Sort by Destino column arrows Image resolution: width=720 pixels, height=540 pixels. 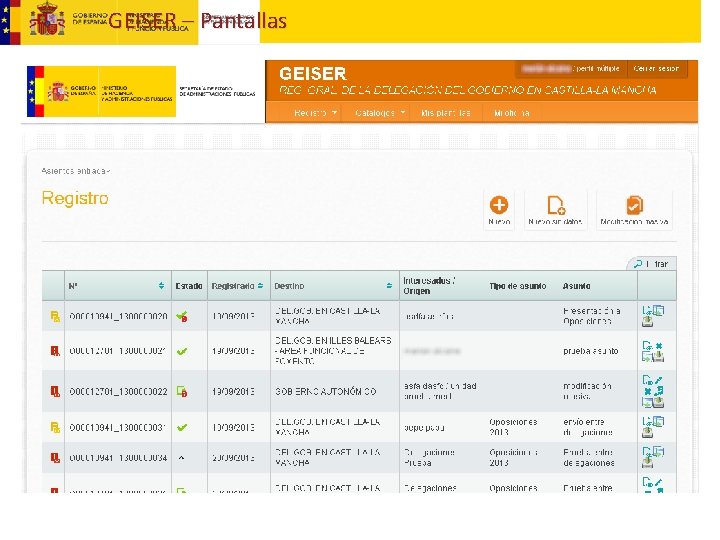(x=389, y=286)
